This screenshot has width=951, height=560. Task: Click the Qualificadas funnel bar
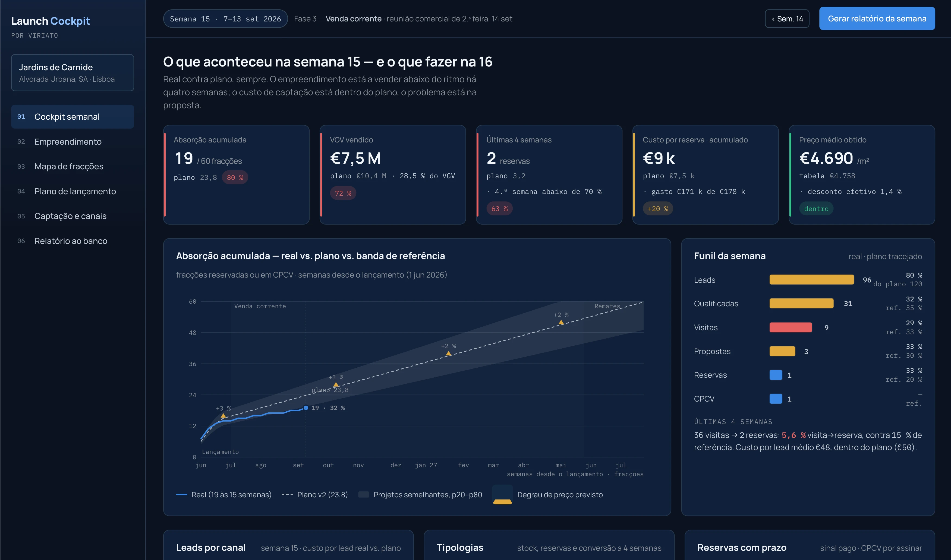(801, 303)
